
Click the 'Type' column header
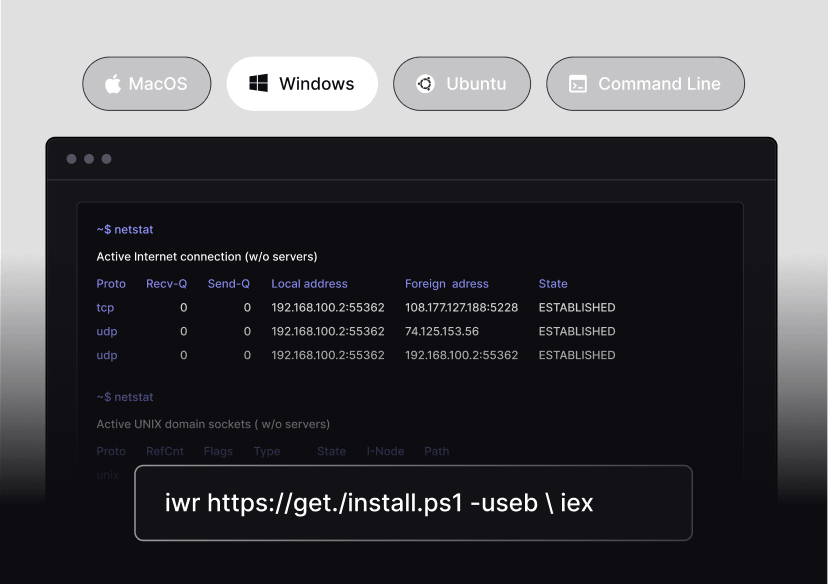tap(267, 451)
